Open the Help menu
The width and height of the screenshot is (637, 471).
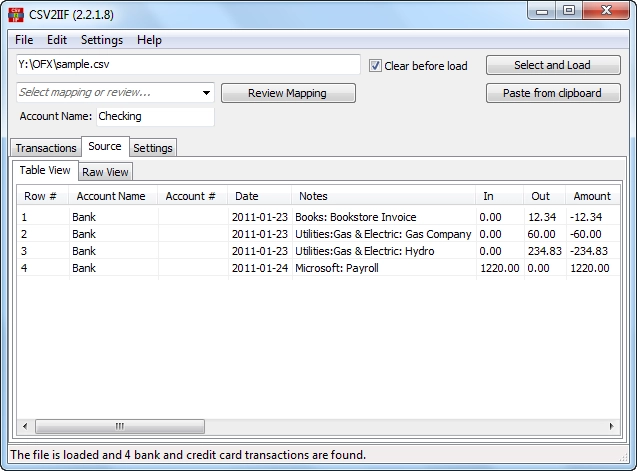pos(149,40)
